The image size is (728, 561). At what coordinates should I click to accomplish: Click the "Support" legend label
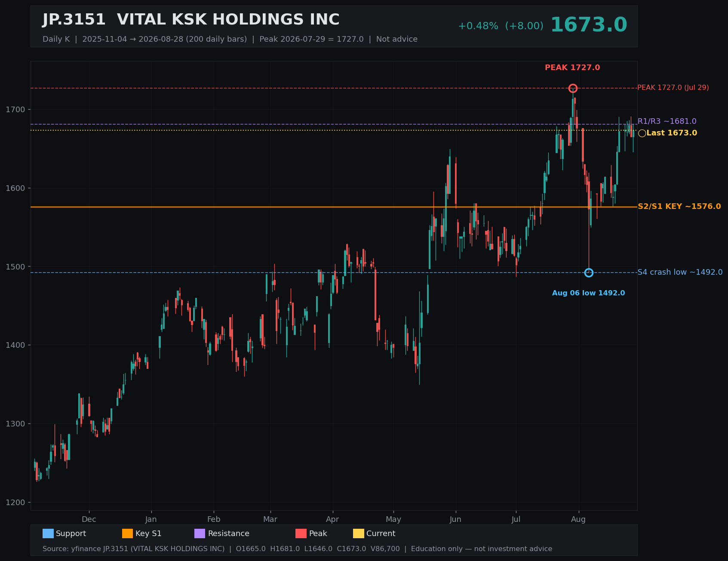tap(71, 533)
